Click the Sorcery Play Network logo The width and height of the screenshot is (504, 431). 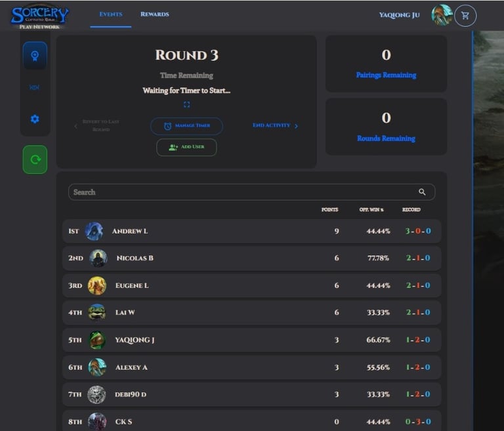tap(39, 17)
